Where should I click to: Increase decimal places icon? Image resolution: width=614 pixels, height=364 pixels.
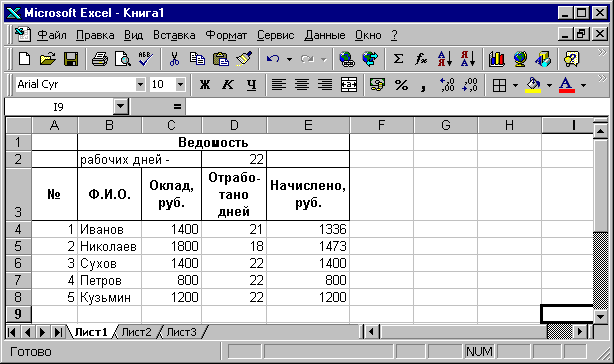tap(447, 85)
